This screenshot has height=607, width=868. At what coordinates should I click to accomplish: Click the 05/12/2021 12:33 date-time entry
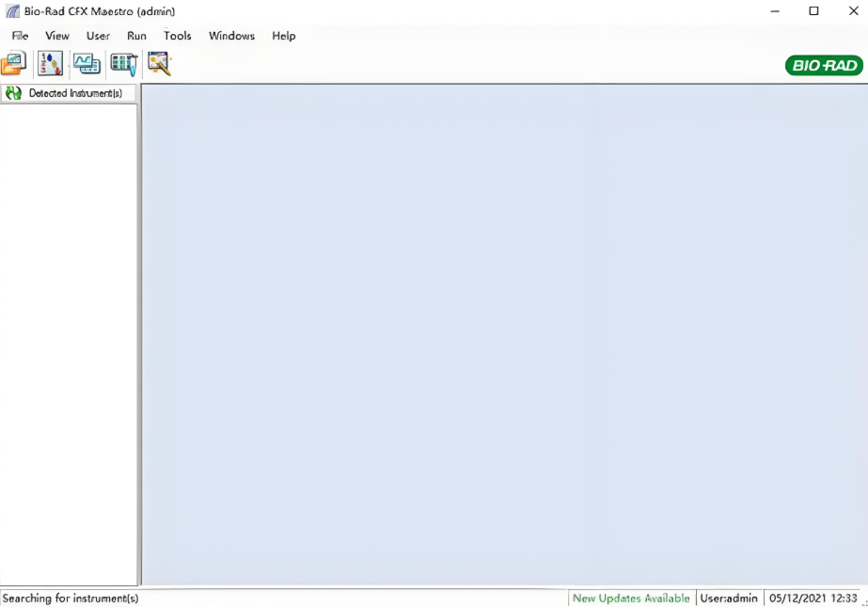(x=813, y=599)
